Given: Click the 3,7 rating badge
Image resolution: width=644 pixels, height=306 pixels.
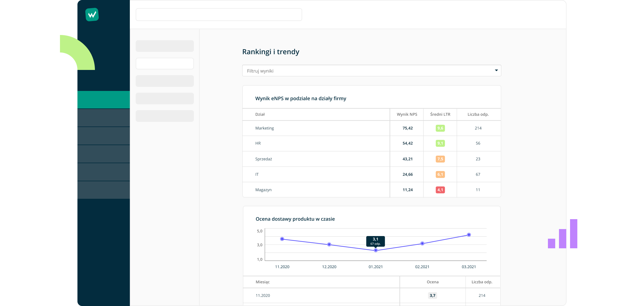Looking at the screenshot, I should point(433,296).
